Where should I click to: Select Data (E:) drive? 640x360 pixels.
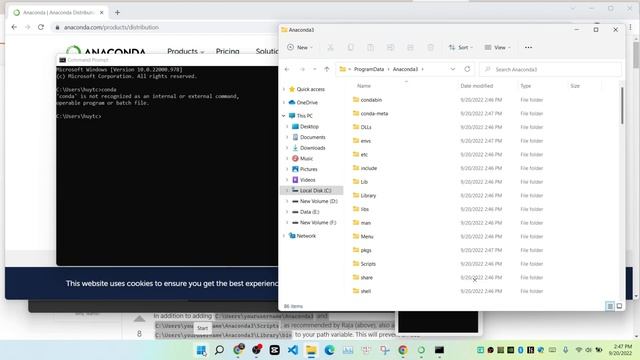point(309,212)
